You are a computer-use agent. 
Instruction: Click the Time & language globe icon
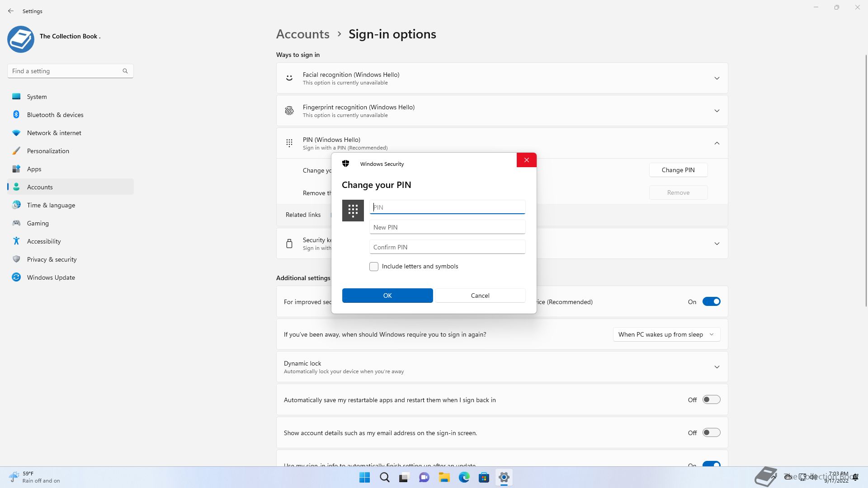click(x=16, y=205)
